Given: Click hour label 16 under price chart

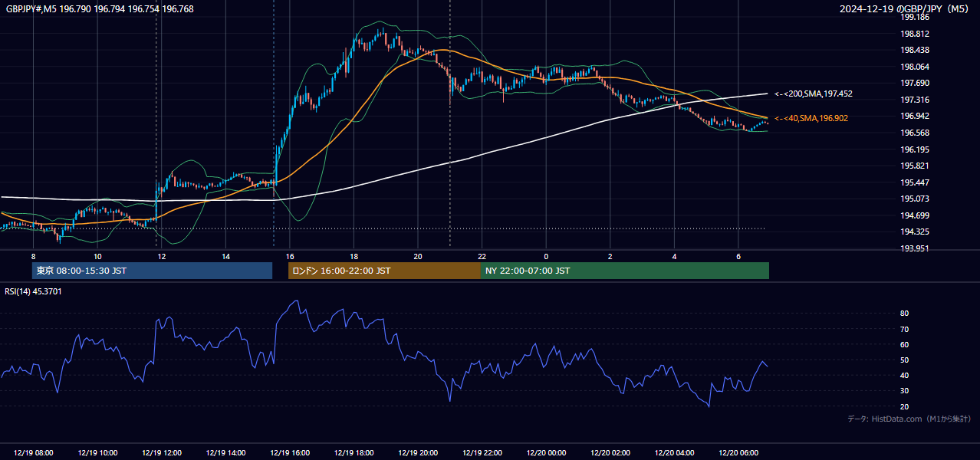Looking at the screenshot, I should coord(290,256).
